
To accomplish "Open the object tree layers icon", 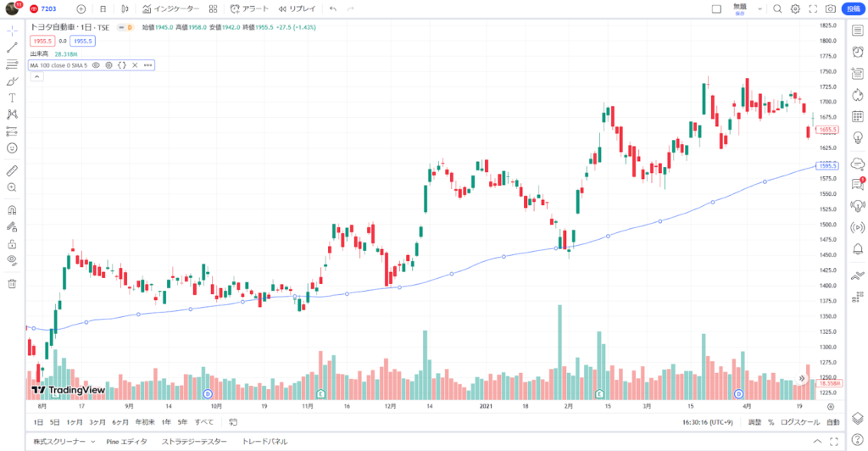I will pyautogui.click(x=858, y=418).
